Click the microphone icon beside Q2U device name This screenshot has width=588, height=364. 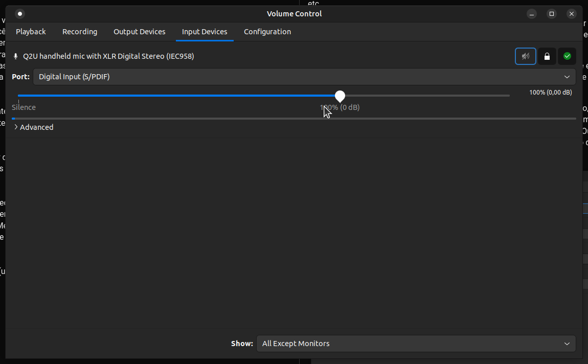[x=16, y=56]
